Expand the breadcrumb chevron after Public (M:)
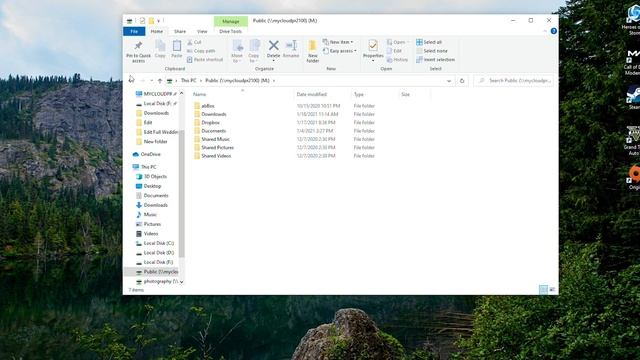The image size is (640, 360). [274, 81]
